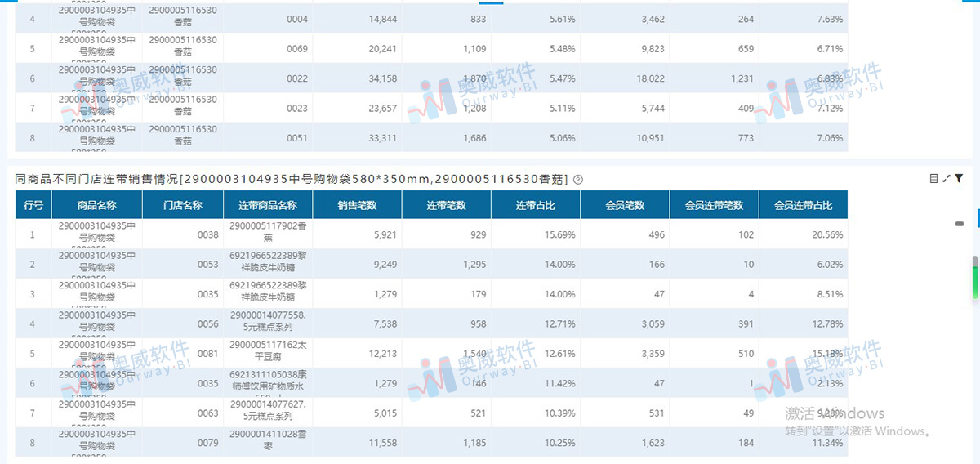Click the 商品名称 column header
This screenshot has width=980, height=464.
(x=97, y=205)
